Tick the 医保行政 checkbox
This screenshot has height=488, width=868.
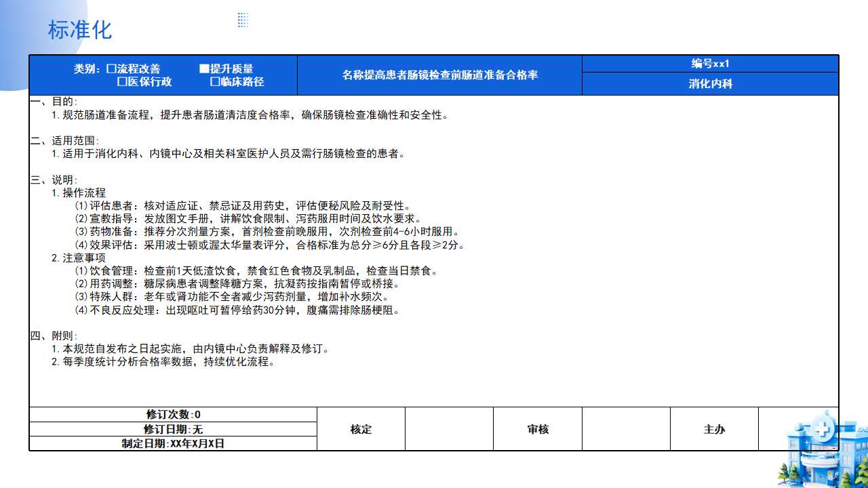122,82
